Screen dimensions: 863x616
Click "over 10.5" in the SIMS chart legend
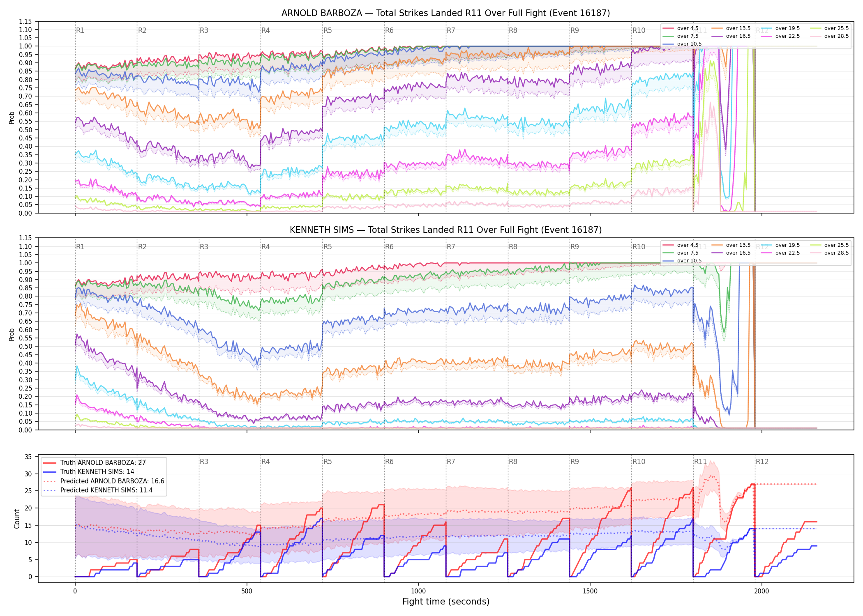(x=689, y=261)
